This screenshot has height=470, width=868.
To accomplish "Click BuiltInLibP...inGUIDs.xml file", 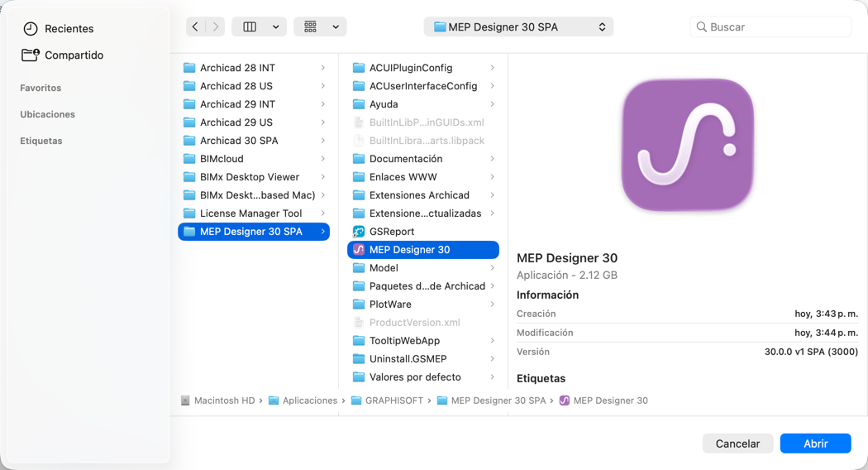I will point(423,122).
